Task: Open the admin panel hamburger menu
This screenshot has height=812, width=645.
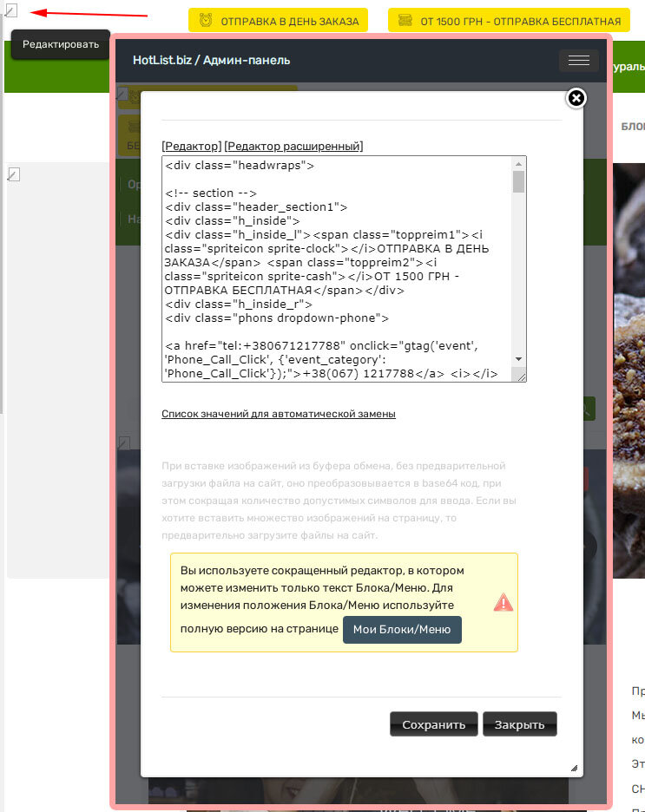Action: click(x=578, y=60)
